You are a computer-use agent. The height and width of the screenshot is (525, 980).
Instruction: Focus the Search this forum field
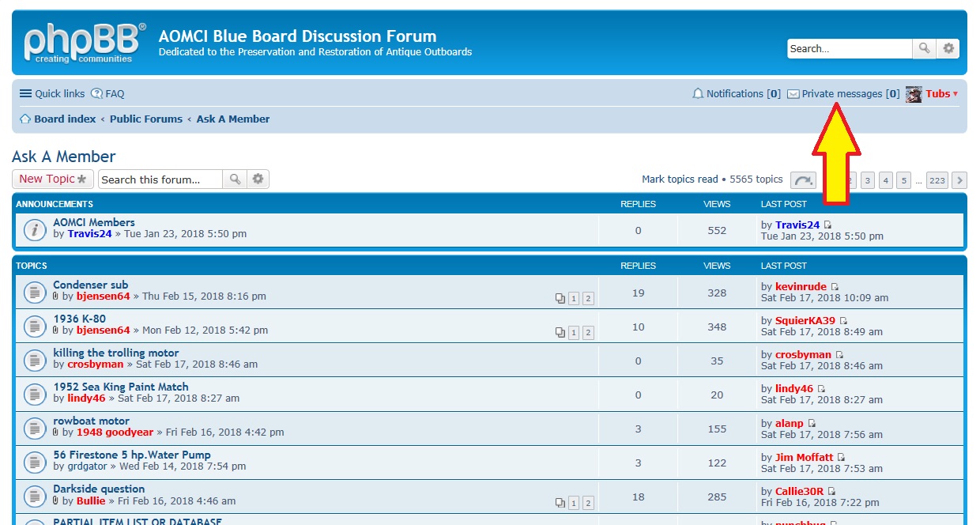pos(160,179)
